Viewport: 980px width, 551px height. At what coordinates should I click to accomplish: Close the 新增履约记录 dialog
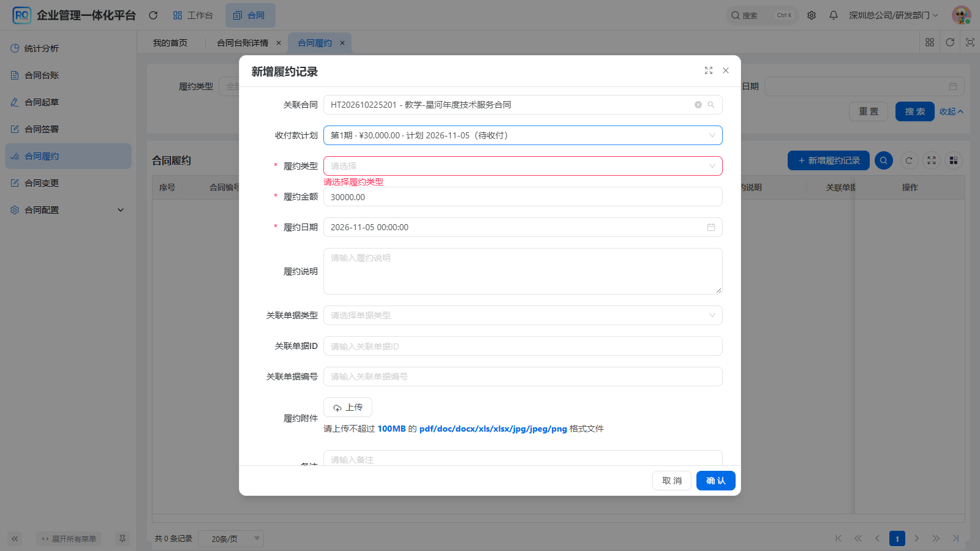[726, 70]
